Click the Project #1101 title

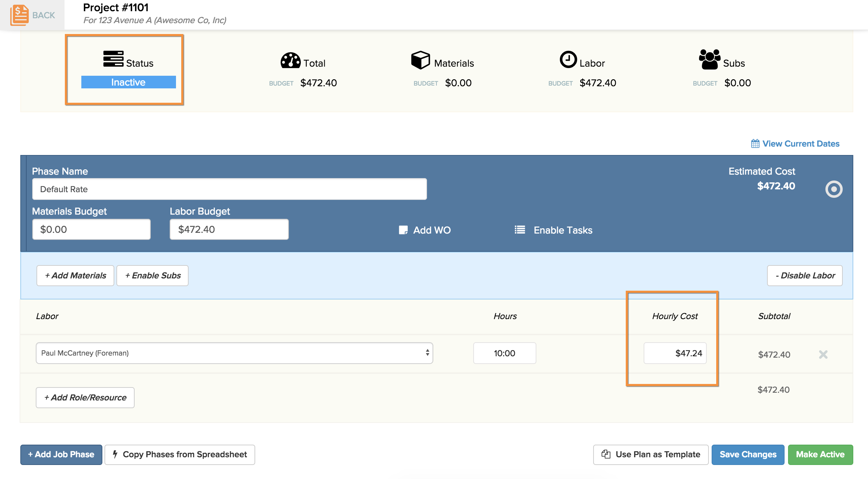click(116, 7)
